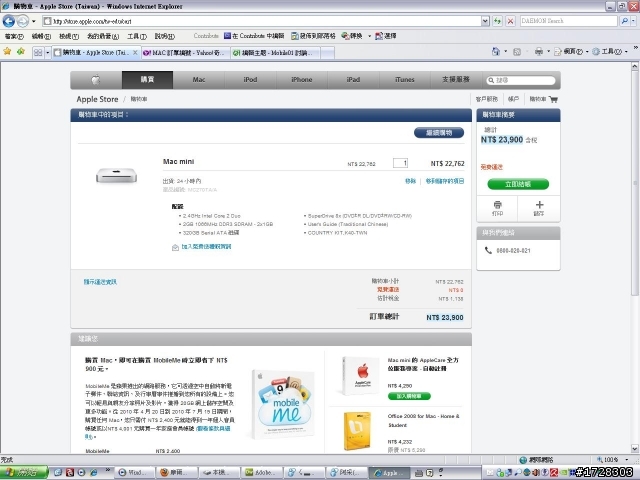640x480 pixels.
Task: Click the Apple logo in the store navigation
Action: pos(96,80)
